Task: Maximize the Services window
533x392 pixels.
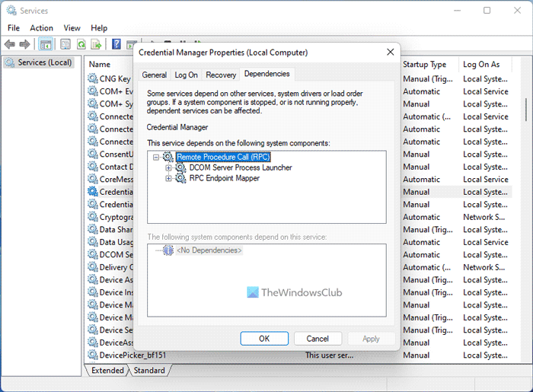Action: pos(487,10)
